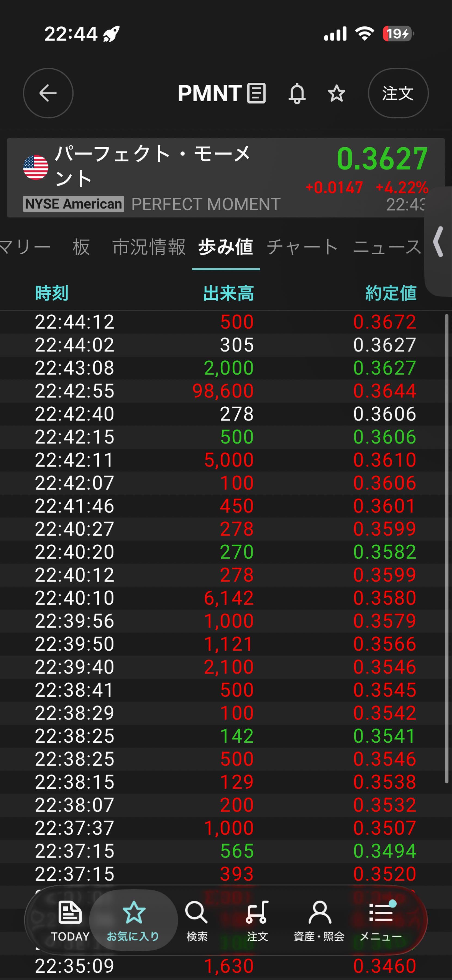
Task: Tap the PMNT ticker title
Action: (210, 93)
